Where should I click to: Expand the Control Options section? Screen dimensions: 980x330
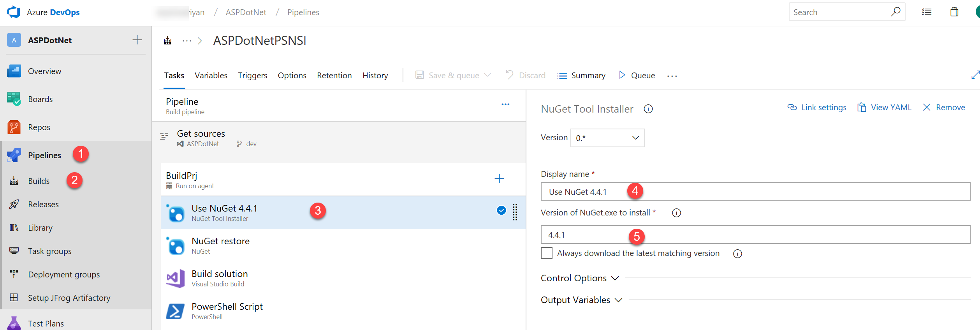pos(580,278)
